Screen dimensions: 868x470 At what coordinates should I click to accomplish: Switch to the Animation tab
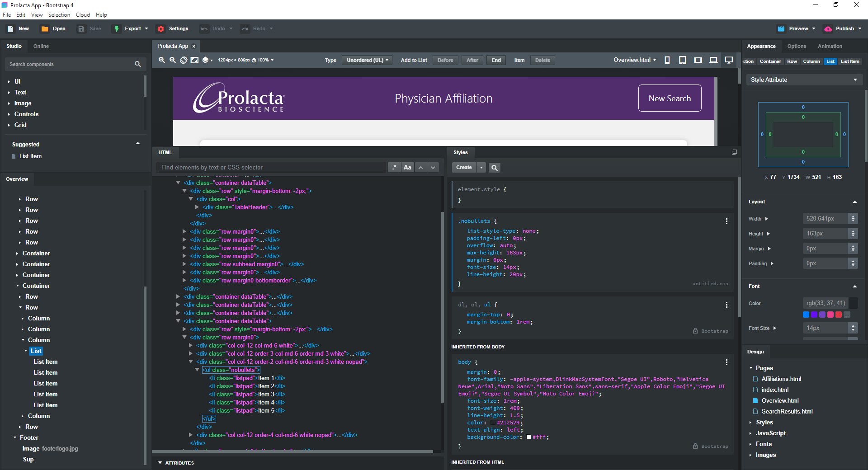pyautogui.click(x=830, y=46)
